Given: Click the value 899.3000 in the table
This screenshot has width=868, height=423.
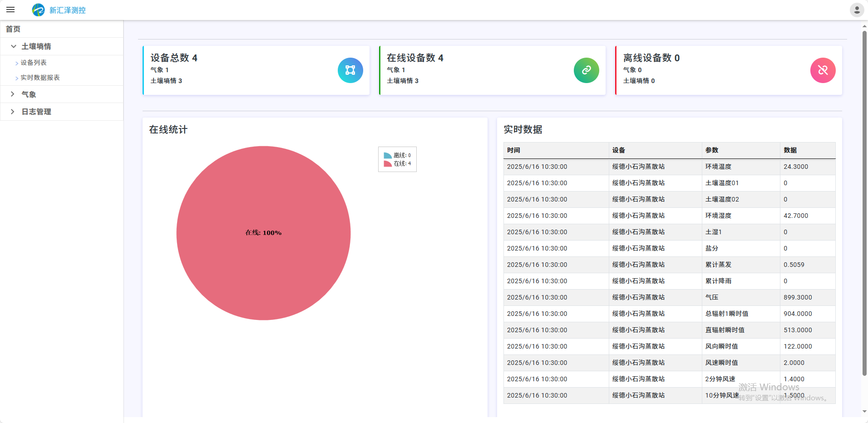Looking at the screenshot, I should (798, 297).
